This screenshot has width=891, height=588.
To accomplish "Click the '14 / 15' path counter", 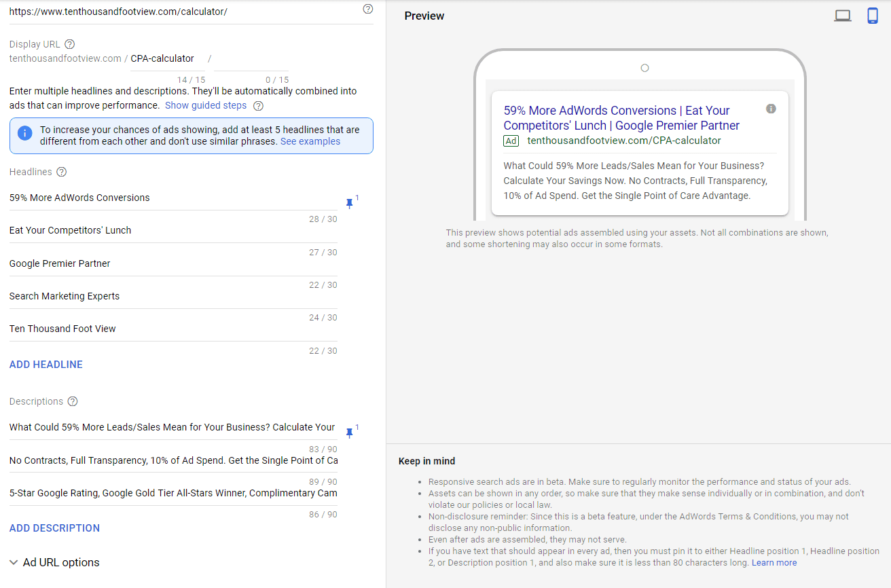I will pyautogui.click(x=192, y=80).
